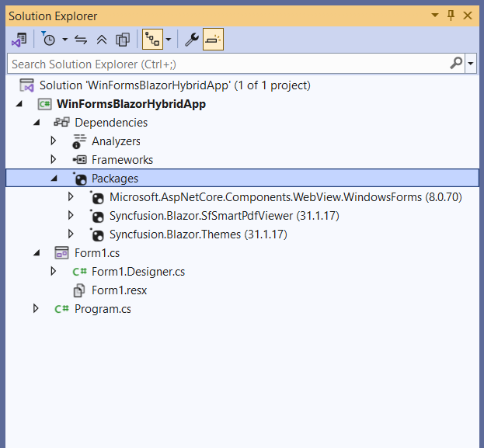
Task: Click the search magnifier icon
Action: (456, 63)
